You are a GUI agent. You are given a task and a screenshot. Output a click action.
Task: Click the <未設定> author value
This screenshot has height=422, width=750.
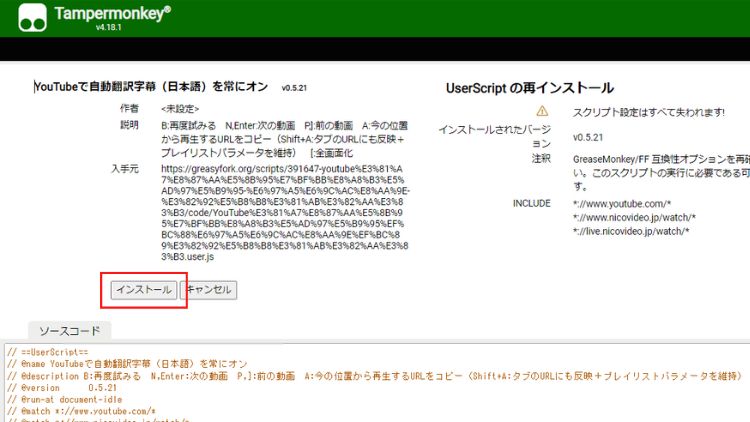(180, 109)
